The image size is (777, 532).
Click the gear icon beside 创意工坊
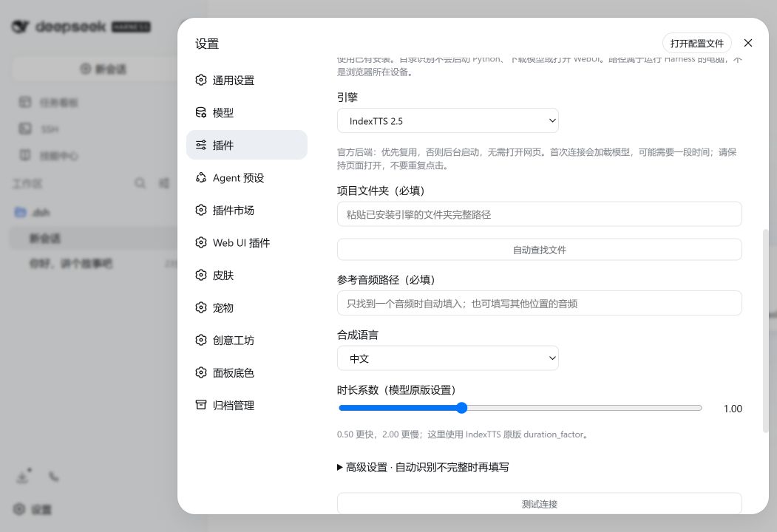coord(200,340)
